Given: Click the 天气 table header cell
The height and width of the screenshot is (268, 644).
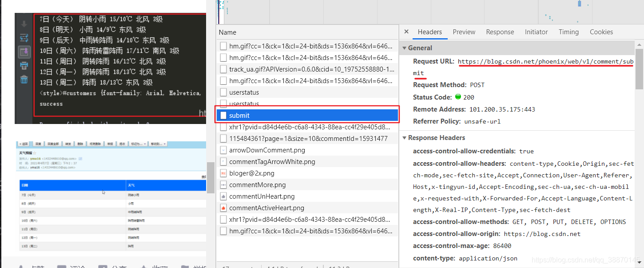Looking at the screenshot, I should pyautogui.click(x=166, y=184).
